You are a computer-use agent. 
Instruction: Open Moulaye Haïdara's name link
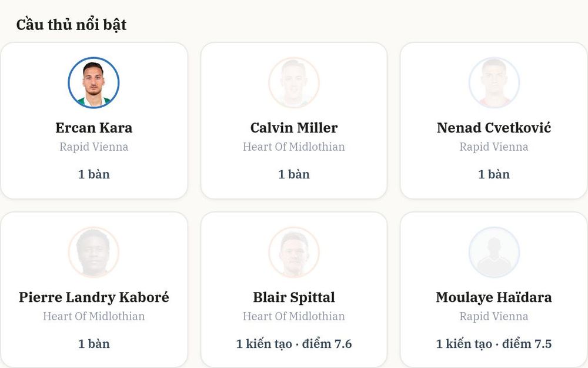[x=494, y=297]
